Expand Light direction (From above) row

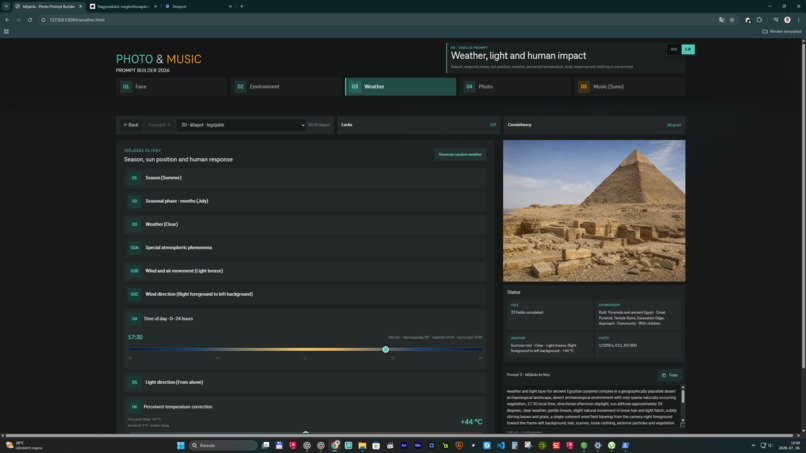(x=305, y=383)
